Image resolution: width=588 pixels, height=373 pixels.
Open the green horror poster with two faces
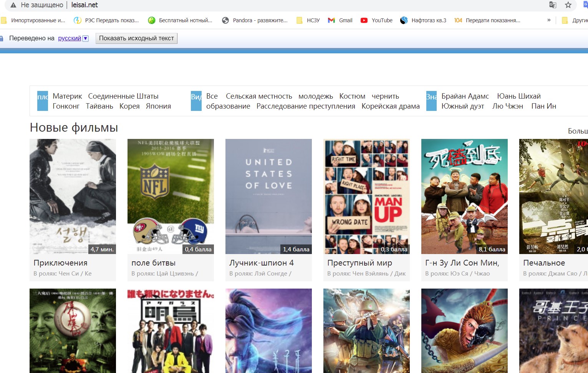[73, 331]
